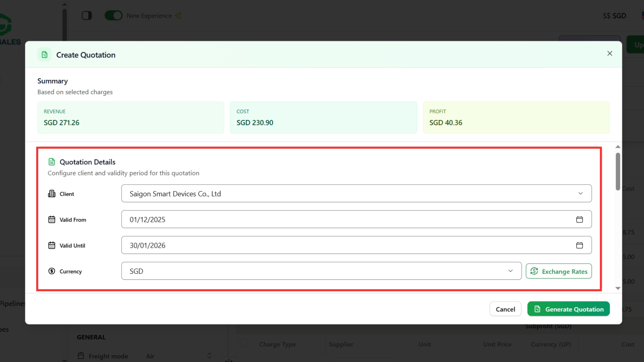Click the Create Quotation document icon
This screenshot has height=362, width=644.
click(45, 55)
